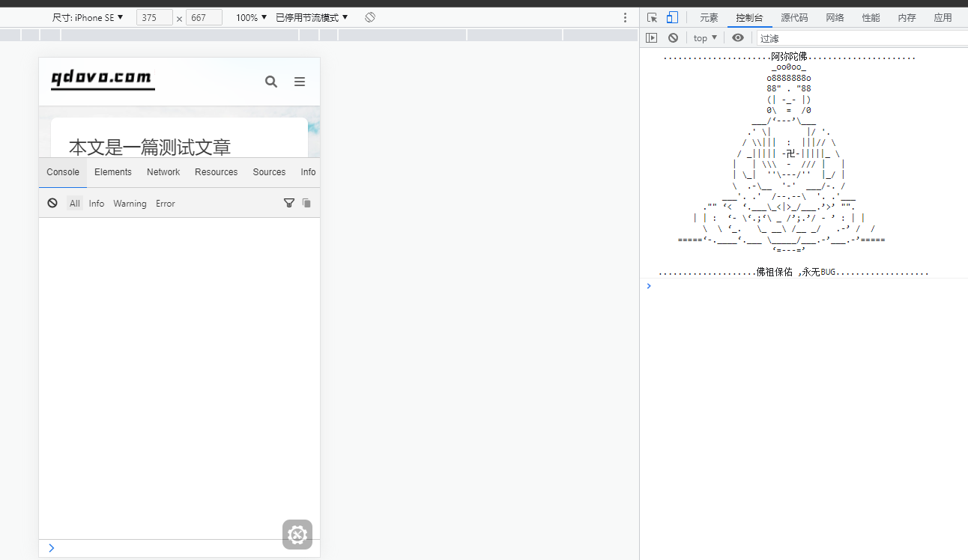The image size is (968, 560).
Task: Click the 佛祖保佑 ,永无BUG console line
Action: 794,273
